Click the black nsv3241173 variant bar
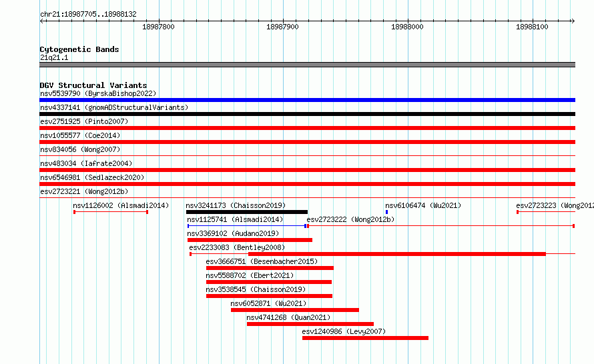This screenshot has width=594, height=364. coord(247,212)
